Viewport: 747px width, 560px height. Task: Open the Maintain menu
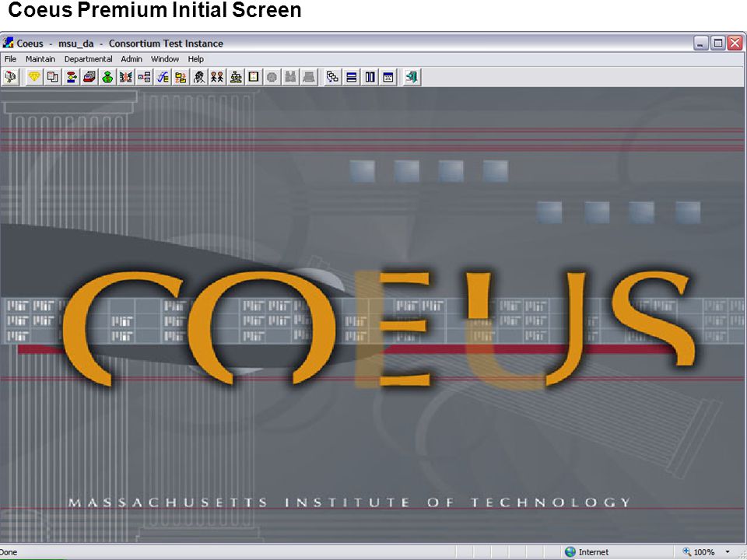40,59
